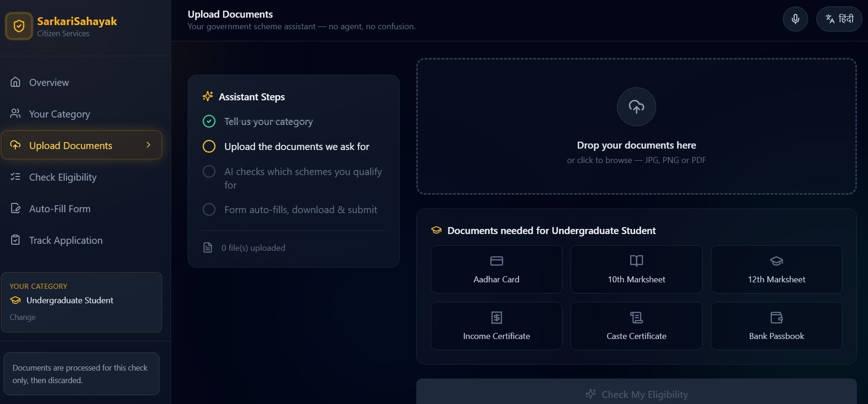The height and width of the screenshot is (404, 868).
Task: Click the Change category link
Action: (23, 317)
